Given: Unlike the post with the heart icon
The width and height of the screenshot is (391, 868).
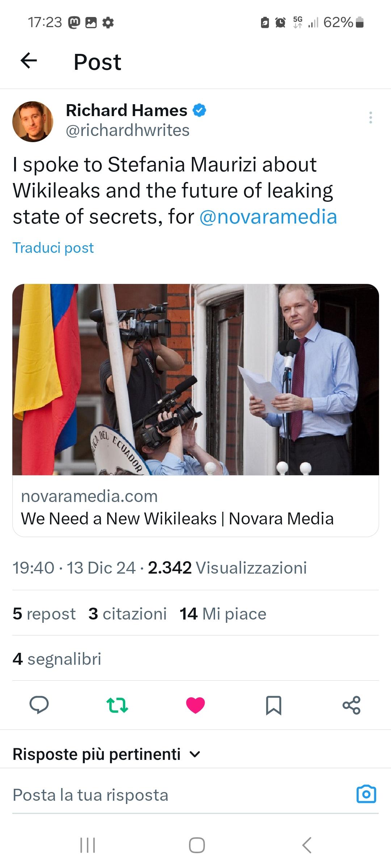Looking at the screenshot, I should tap(195, 705).
